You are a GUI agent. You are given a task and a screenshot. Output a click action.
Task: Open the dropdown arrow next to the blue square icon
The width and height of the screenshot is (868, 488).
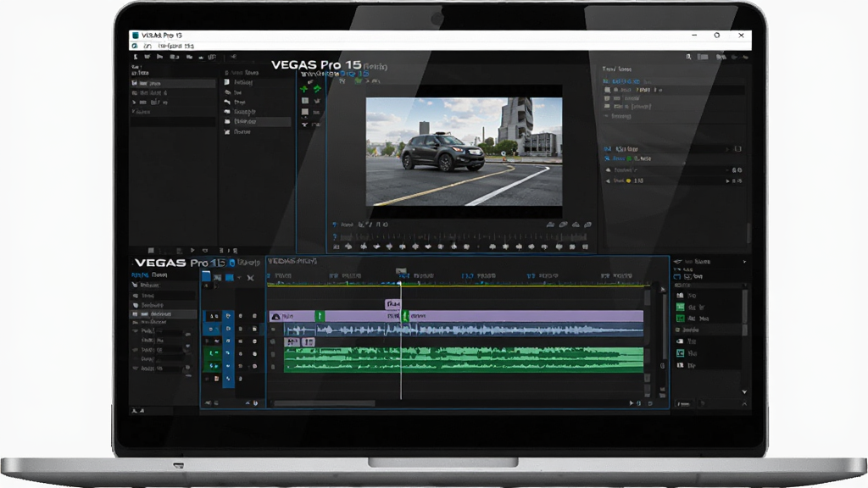239,278
